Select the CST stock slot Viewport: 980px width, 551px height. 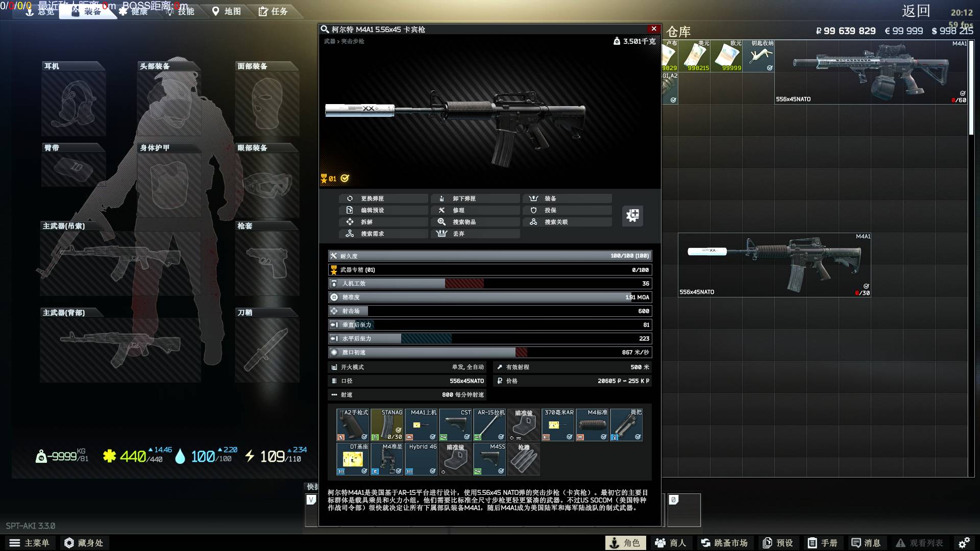point(455,424)
